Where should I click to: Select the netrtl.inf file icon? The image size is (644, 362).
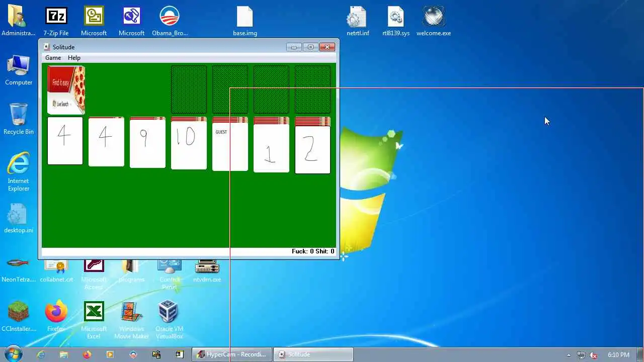(358, 21)
